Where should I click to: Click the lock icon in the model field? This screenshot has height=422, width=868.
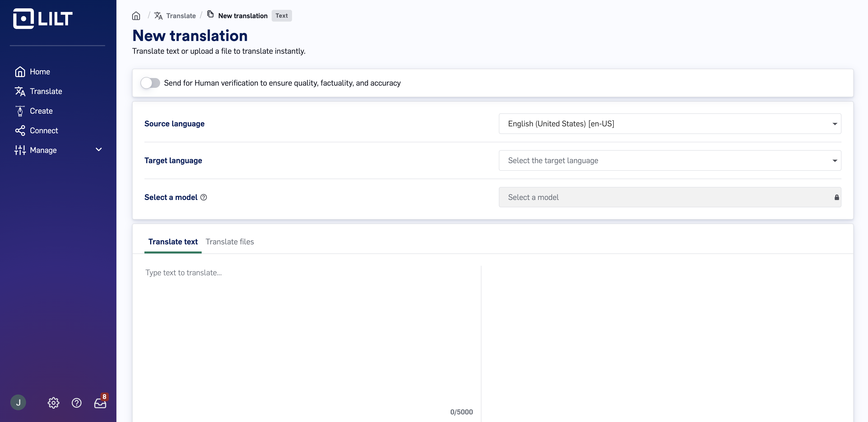836,197
